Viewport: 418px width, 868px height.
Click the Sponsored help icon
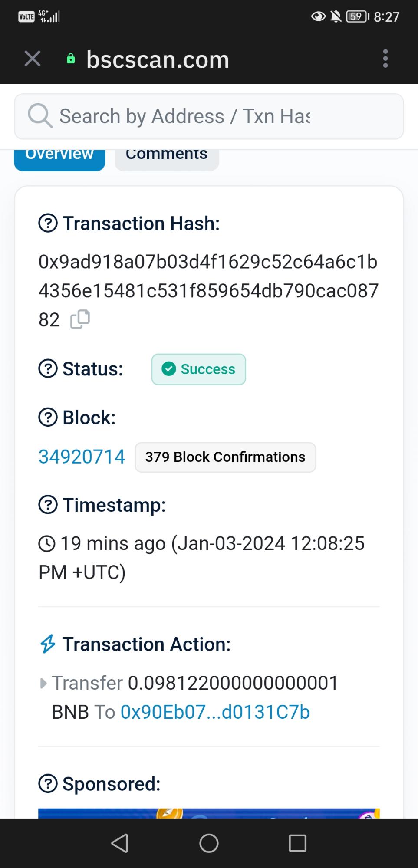click(x=48, y=783)
